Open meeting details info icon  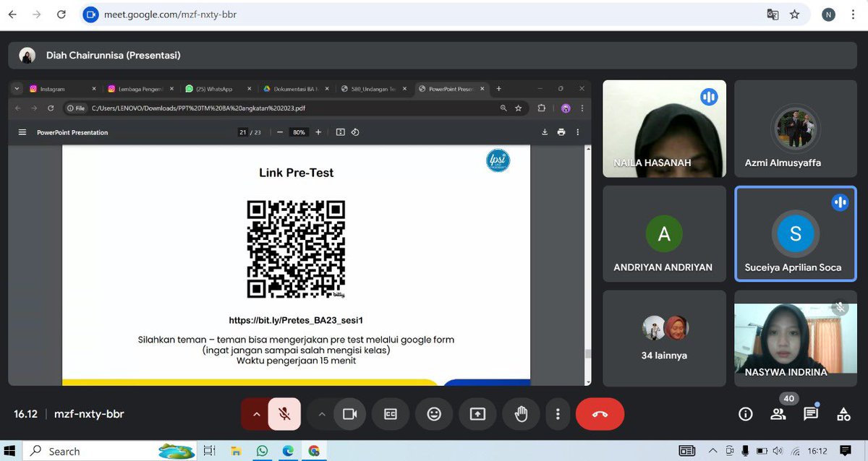click(745, 414)
